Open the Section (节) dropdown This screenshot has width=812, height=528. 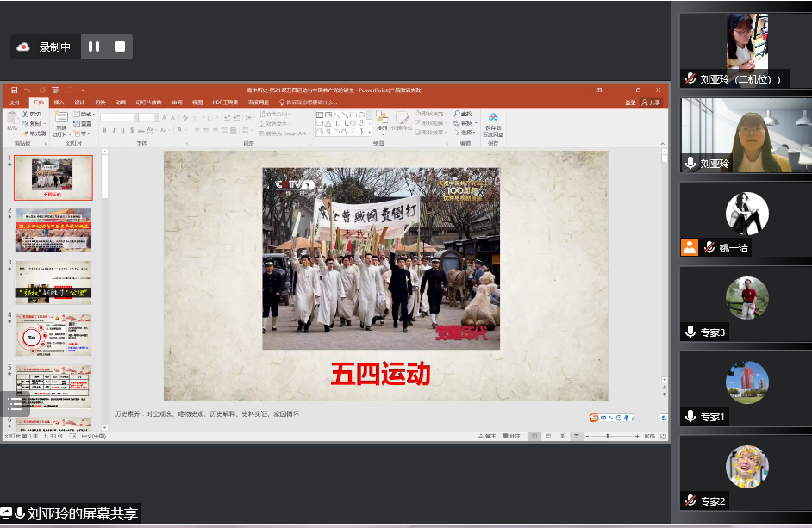(x=83, y=134)
